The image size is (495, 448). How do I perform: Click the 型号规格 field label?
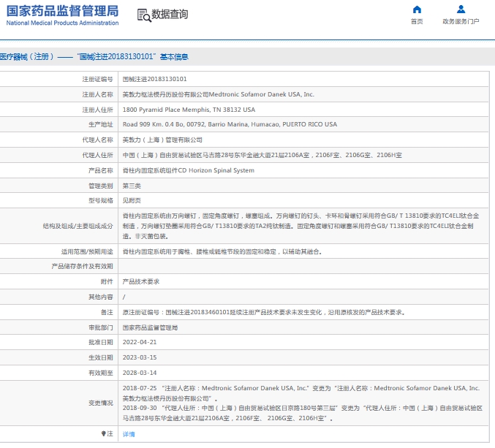(101, 201)
